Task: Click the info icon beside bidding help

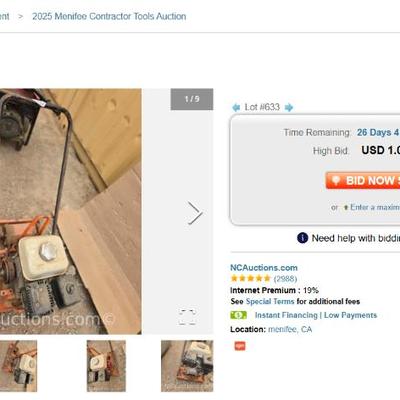Action: (302, 238)
